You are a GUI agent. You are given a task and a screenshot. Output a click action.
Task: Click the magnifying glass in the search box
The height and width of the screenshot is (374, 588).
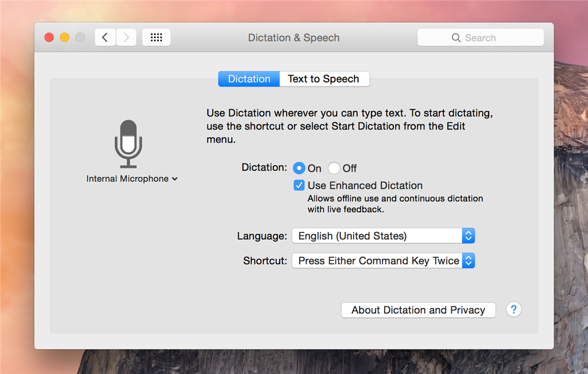[x=456, y=38]
